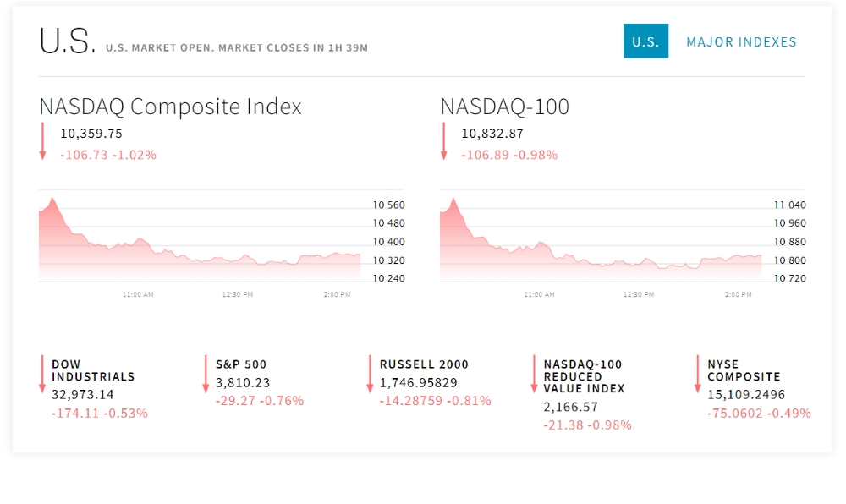
Task: Click the Russell 2000 down arrow icon
Action: pyautogui.click(x=370, y=374)
